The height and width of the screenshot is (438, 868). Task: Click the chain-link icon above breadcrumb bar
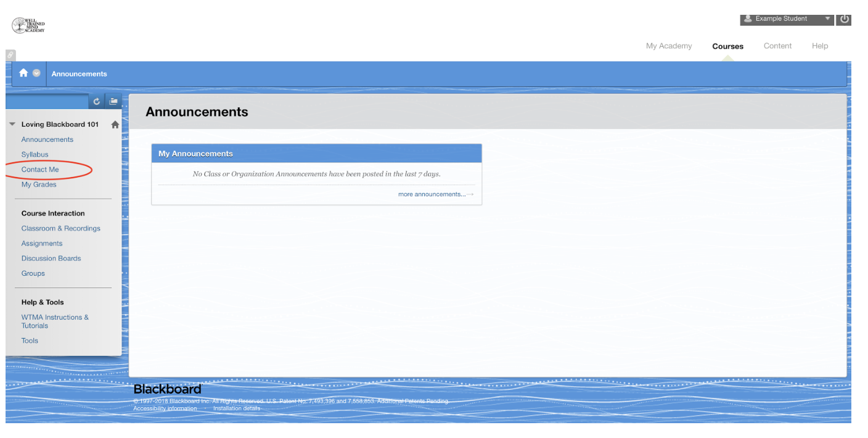pos(10,56)
